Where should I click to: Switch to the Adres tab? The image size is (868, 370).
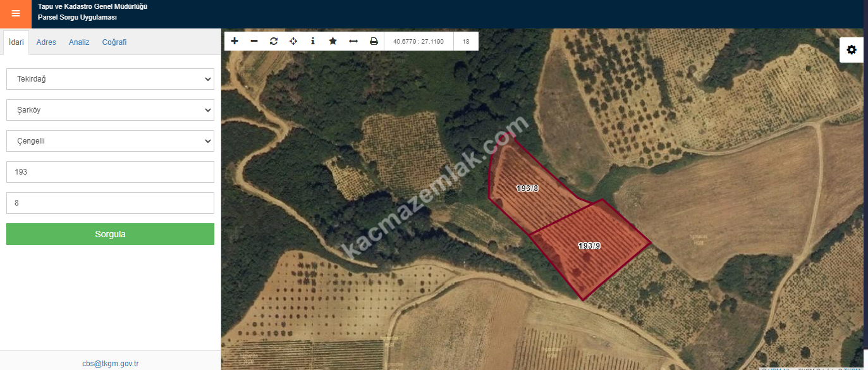tap(46, 42)
